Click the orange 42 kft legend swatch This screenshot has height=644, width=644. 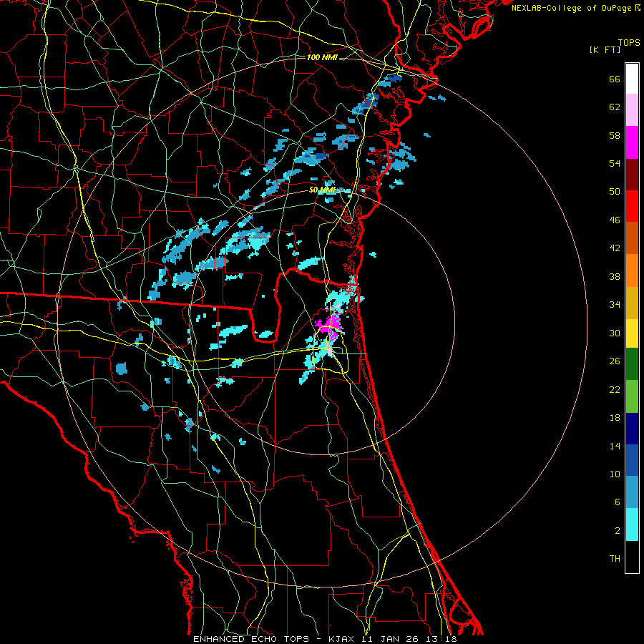tap(632, 270)
